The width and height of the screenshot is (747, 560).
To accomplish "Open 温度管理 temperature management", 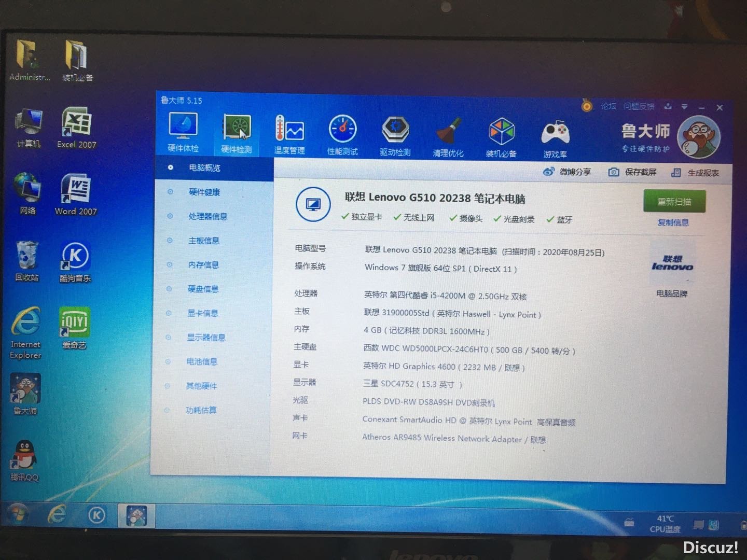I will pyautogui.click(x=289, y=134).
